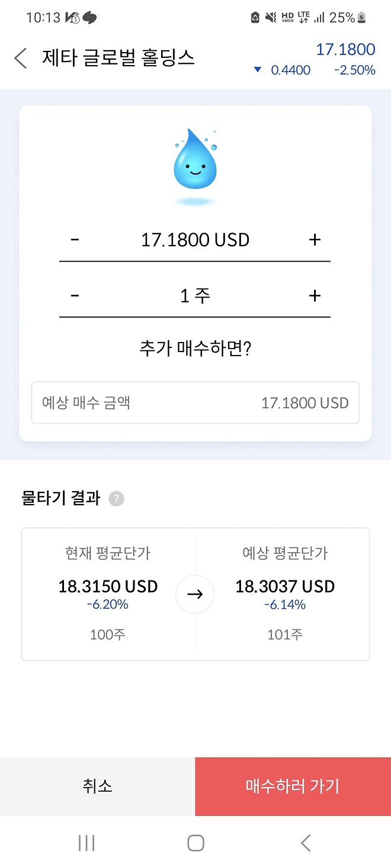Tap the 예상 매수 금액 amount box

(195, 403)
